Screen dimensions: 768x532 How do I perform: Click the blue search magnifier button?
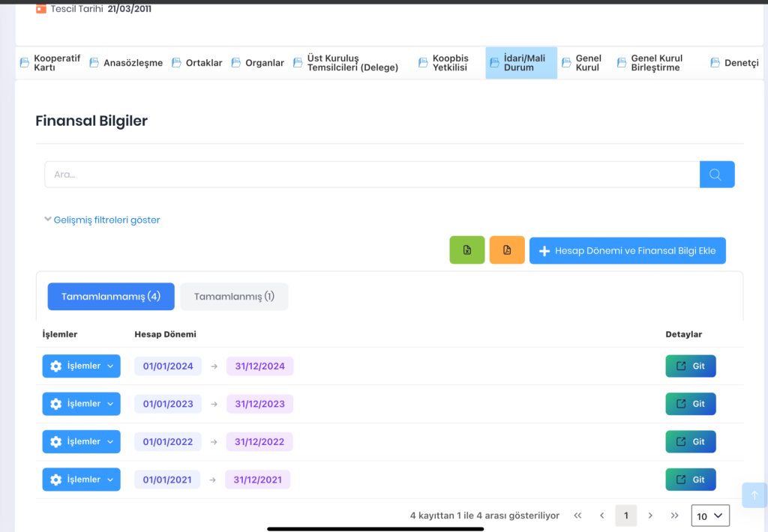coord(716,175)
